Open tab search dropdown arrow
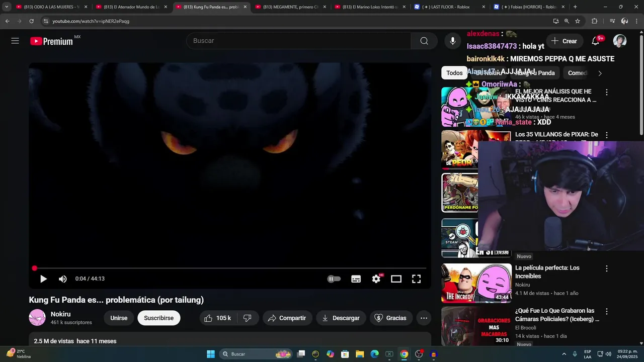 (7, 7)
